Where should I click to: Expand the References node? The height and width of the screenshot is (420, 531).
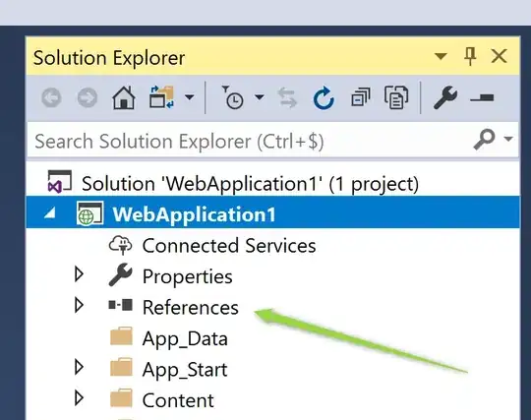(x=79, y=305)
